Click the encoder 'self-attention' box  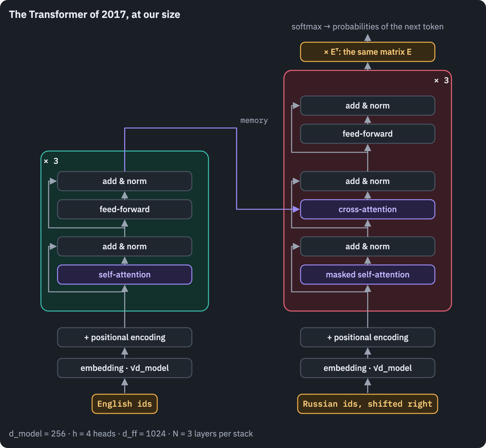pos(125,275)
